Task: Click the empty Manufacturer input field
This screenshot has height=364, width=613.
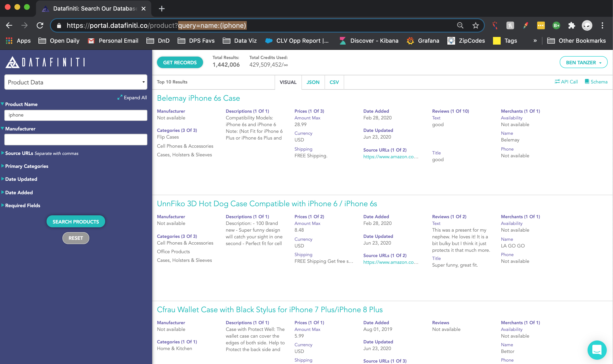Action: [76, 140]
